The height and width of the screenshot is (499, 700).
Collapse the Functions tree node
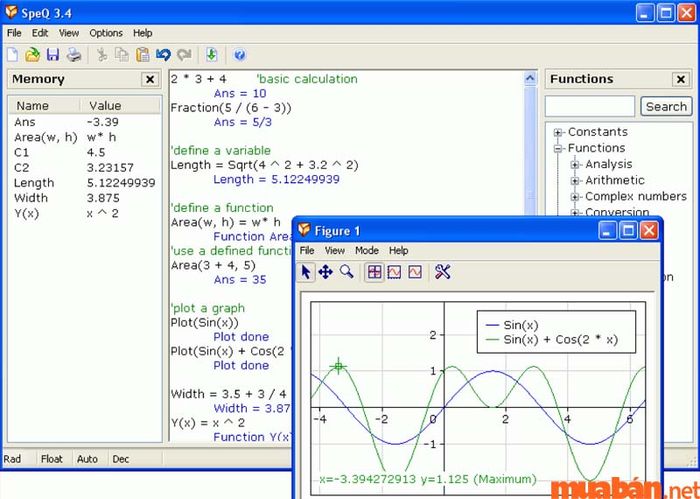pos(558,148)
